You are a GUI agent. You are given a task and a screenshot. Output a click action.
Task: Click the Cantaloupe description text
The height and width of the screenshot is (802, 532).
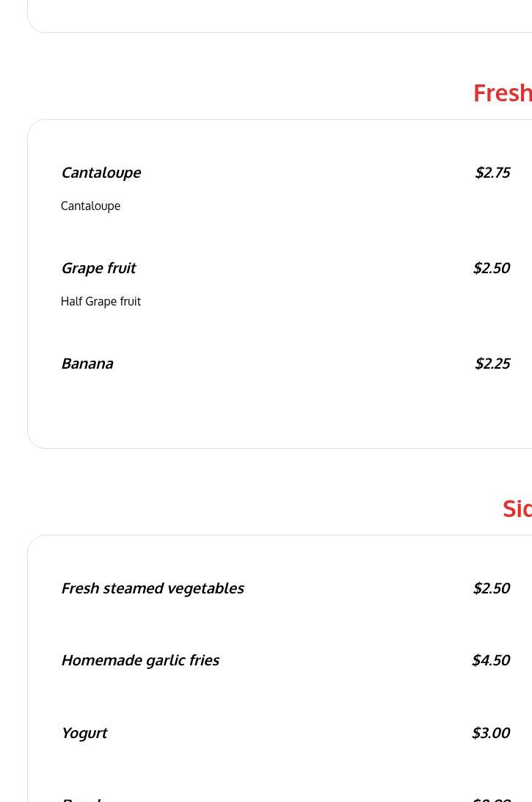[x=90, y=206]
